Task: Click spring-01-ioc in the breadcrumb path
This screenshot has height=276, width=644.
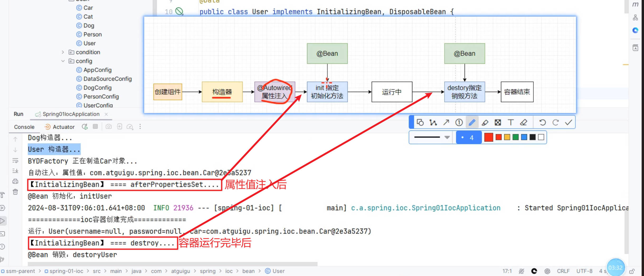Action: pos(66,271)
